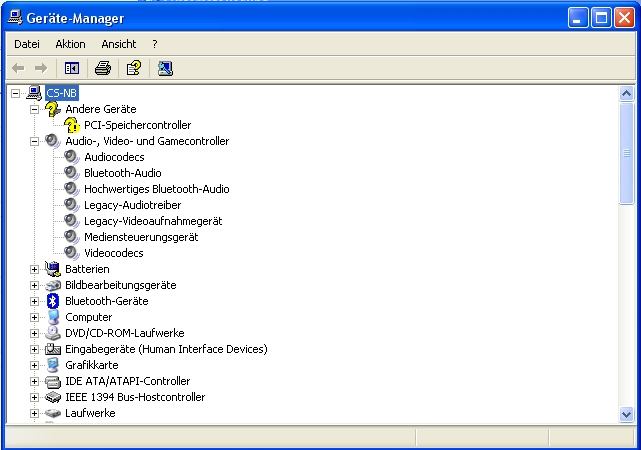Click the DVD/CD-ROM-Laufwerke disc icon
641x450 pixels.
click(53, 333)
